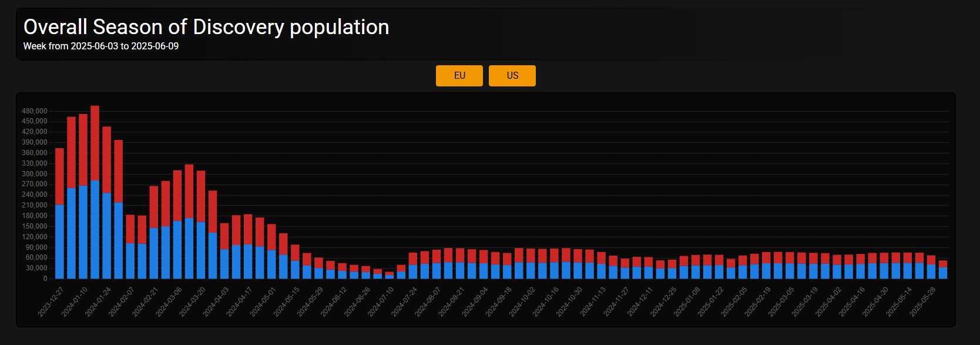Click the 90,000 y-axis label
The width and height of the screenshot is (980, 345).
(36, 247)
